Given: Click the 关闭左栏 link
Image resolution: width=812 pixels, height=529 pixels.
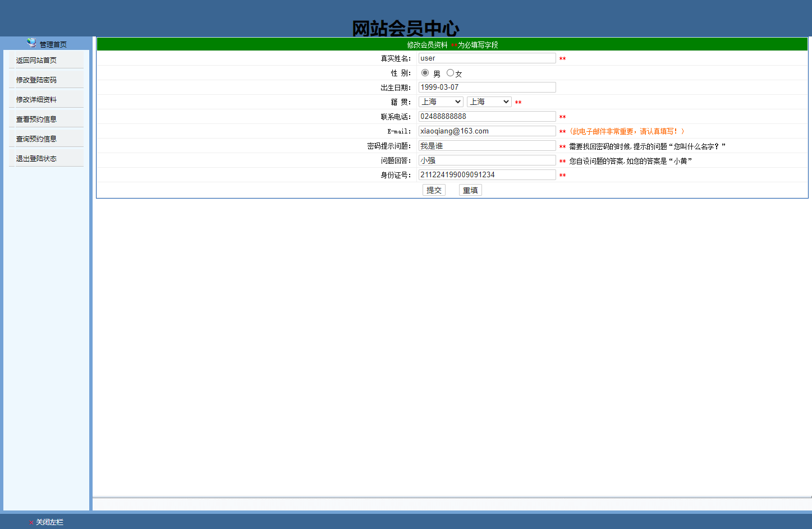Looking at the screenshot, I should (50, 522).
